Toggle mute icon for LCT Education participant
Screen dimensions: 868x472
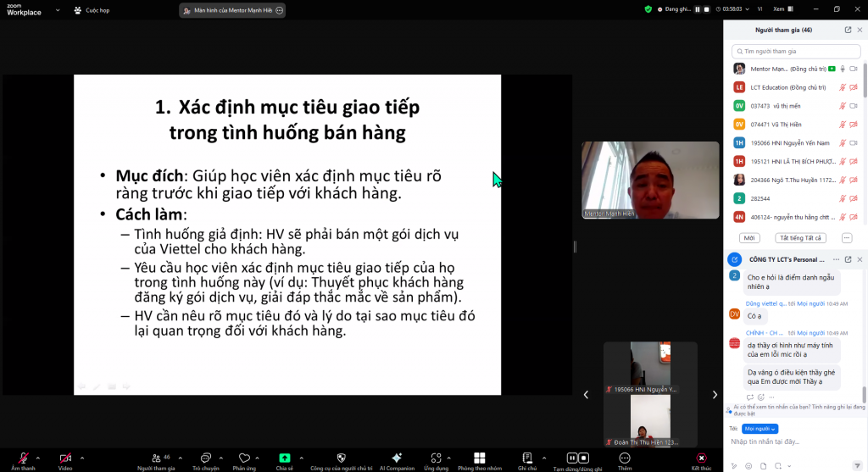point(843,87)
